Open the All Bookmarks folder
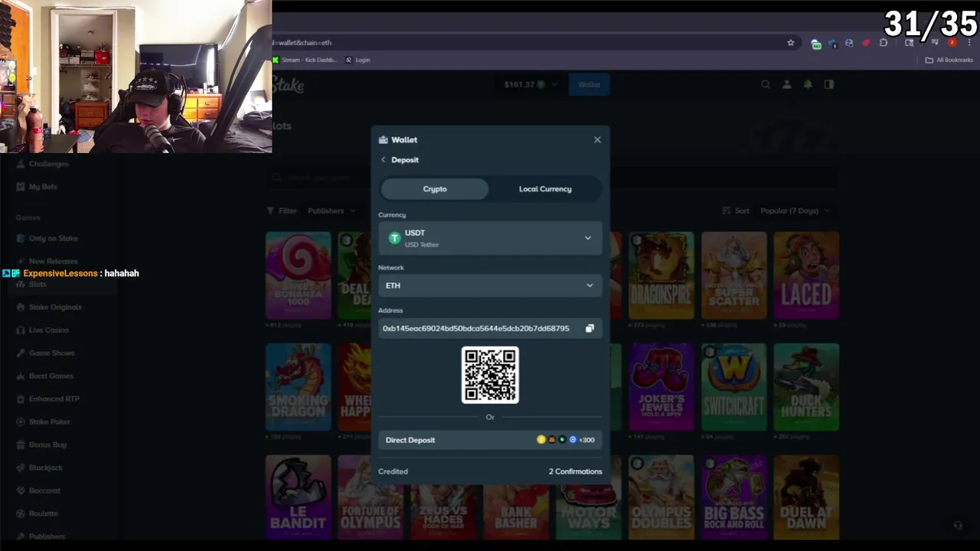The height and width of the screenshot is (551, 980). click(949, 60)
